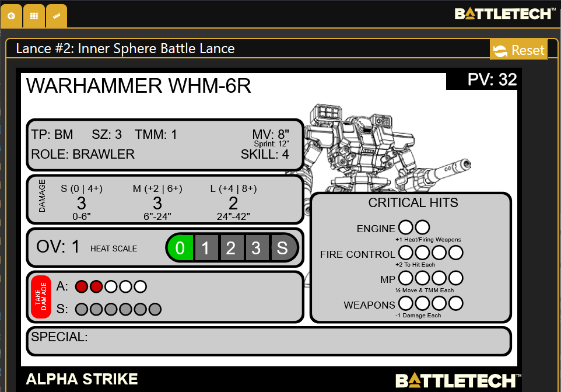The width and height of the screenshot is (561, 392).
Task: Toggle the fifth structure pip in row S
Action: click(140, 309)
